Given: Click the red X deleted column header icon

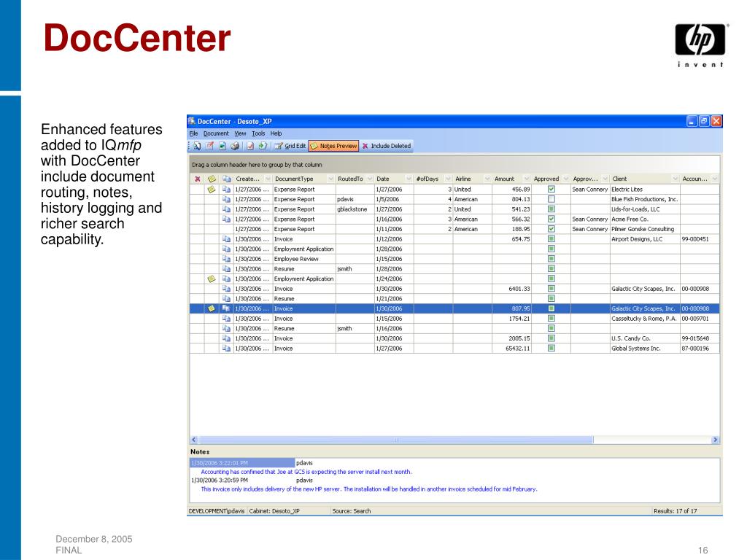Looking at the screenshot, I should point(197,179).
